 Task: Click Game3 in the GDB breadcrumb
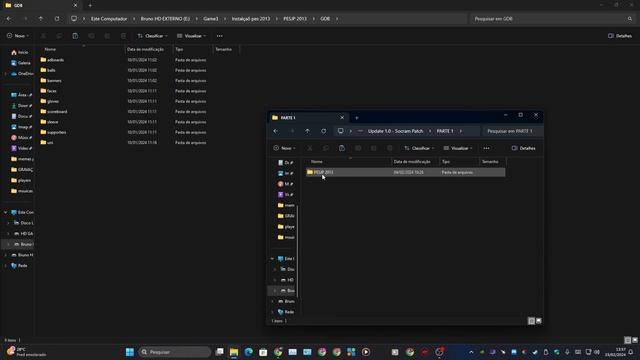pos(211,19)
